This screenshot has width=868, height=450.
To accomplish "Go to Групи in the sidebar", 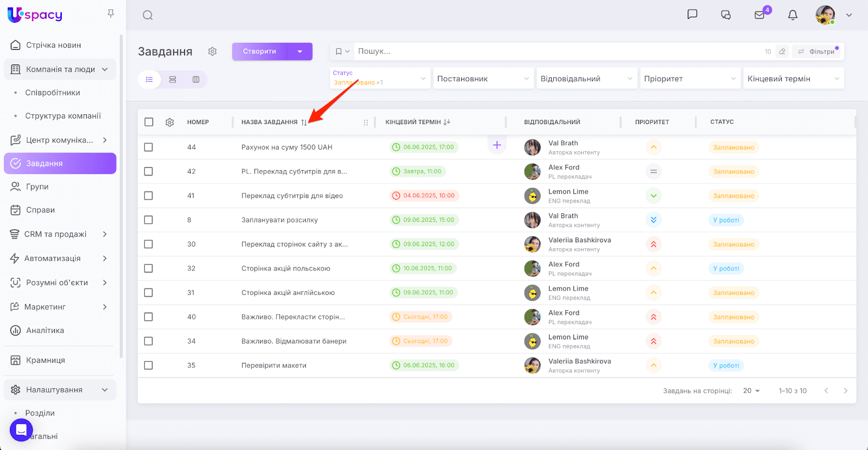I will (x=37, y=187).
